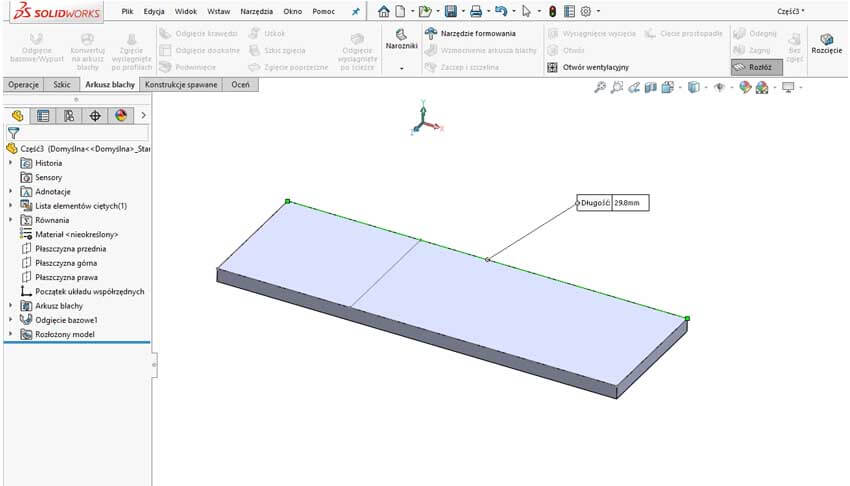Click the Zoom to Fit magnifier icon
Screen dimensions: 850x486
[x=600, y=87]
